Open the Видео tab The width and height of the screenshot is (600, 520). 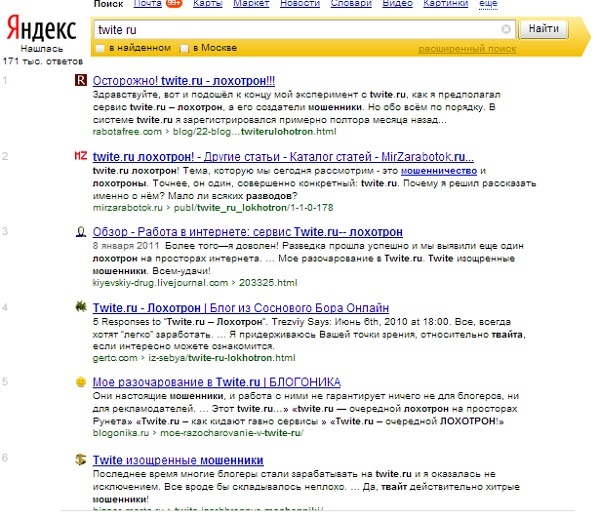[398, 3]
